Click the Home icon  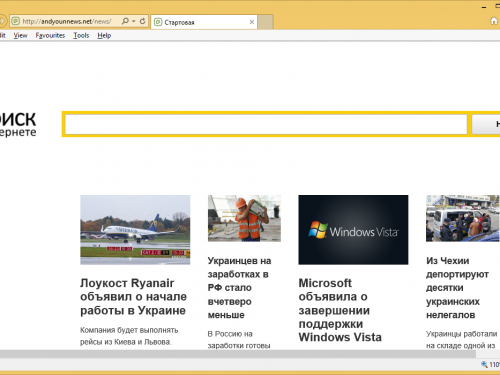click(x=494, y=21)
